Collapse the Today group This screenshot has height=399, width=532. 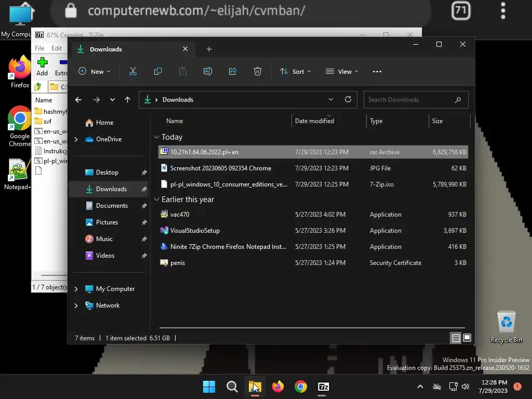point(156,137)
